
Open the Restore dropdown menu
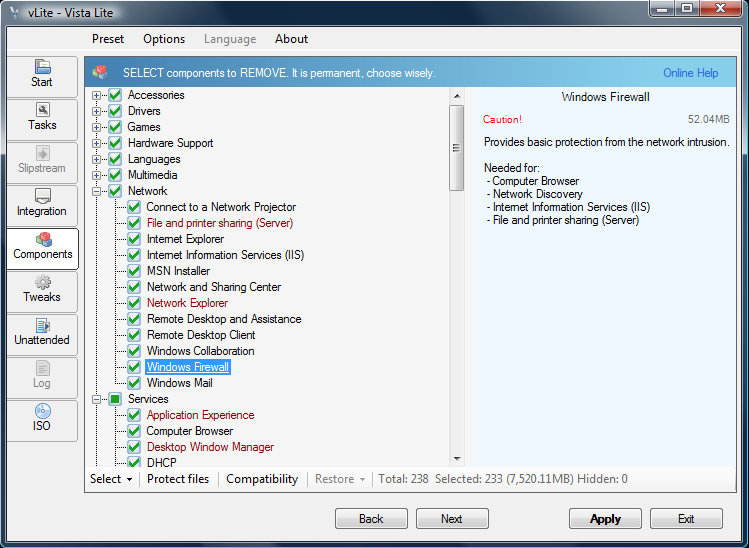tap(340, 479)
